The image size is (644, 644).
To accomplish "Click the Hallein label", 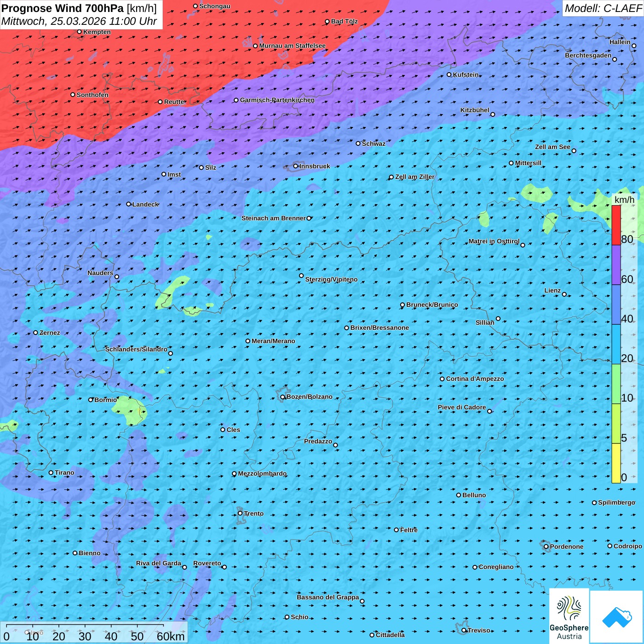I will 620,42.
